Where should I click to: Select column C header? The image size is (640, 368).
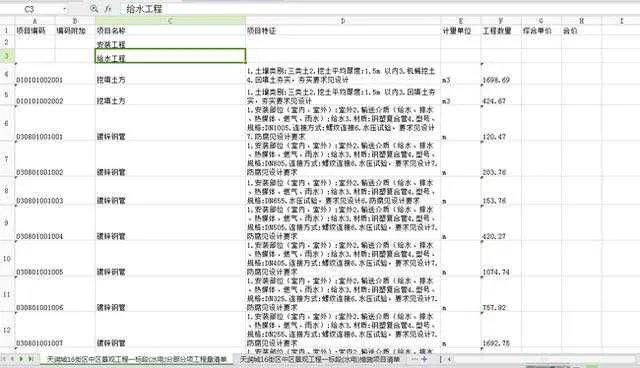170,20
